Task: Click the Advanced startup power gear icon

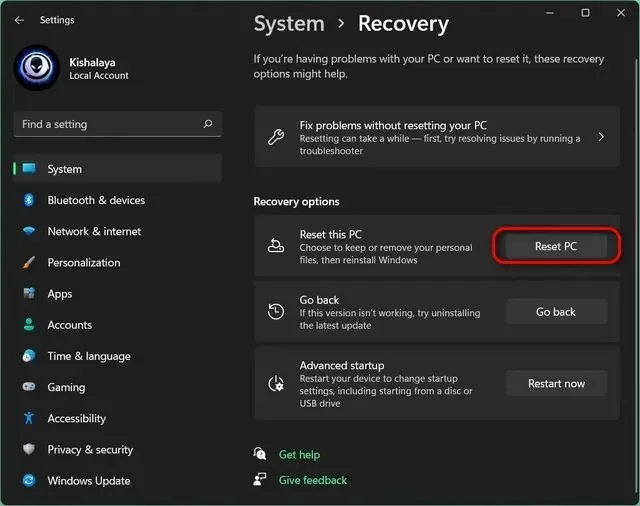Action: [x=276, y=384]
